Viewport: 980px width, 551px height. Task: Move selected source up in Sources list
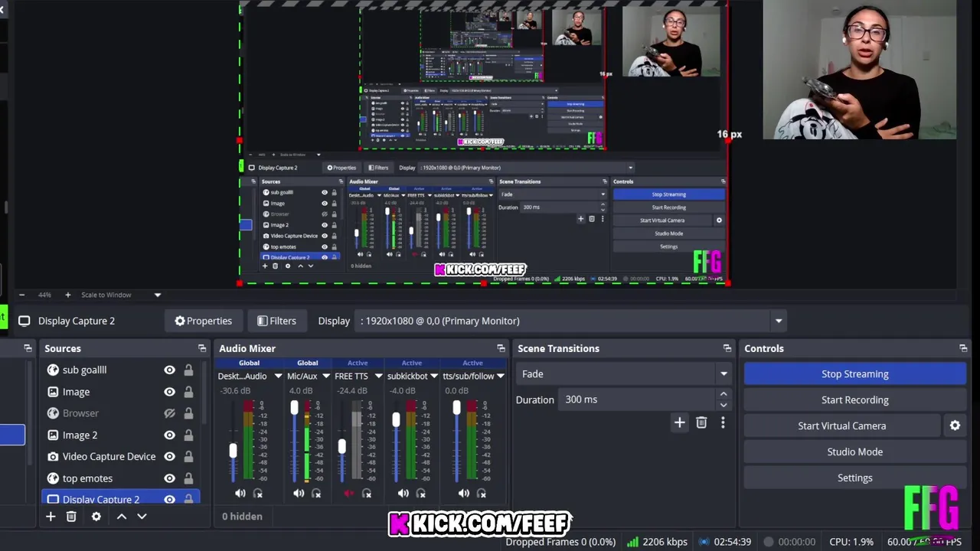(121, 517)
